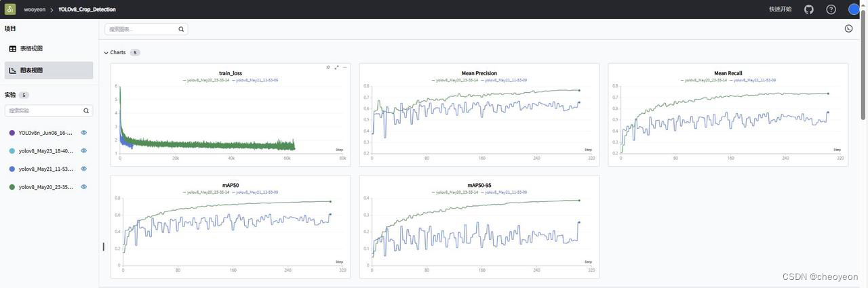The height and width of the screenshot is (288, 868).
Task: Toggle visibility of YOLOv8n_Jun06_16 experiment
Action: pos(84,133)
